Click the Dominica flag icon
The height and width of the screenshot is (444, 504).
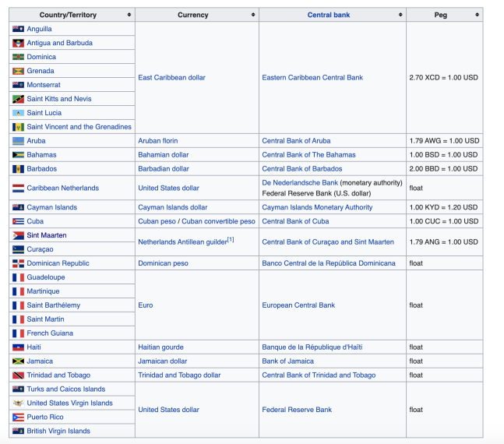pyautogui.click(x=19, y=57)
